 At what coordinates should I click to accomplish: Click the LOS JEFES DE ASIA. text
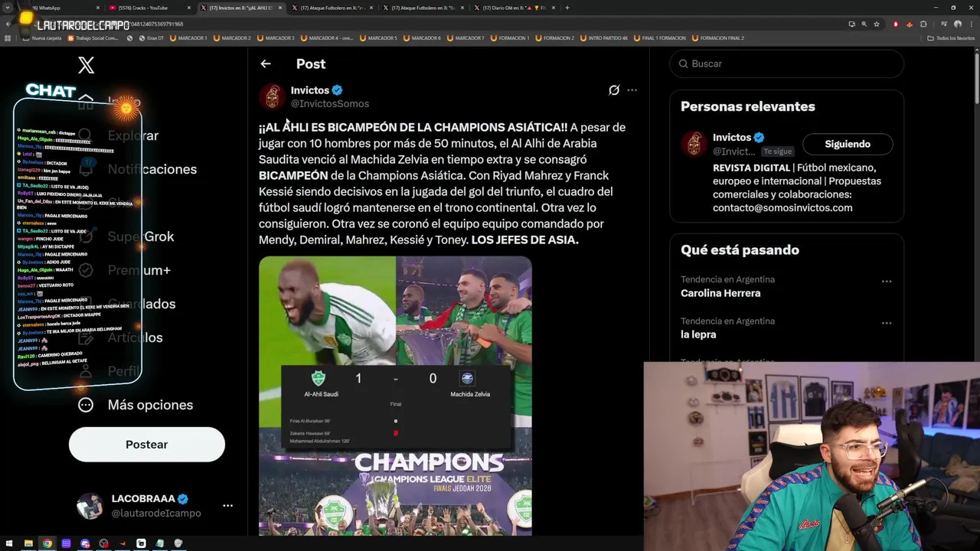tap(524, 240)
